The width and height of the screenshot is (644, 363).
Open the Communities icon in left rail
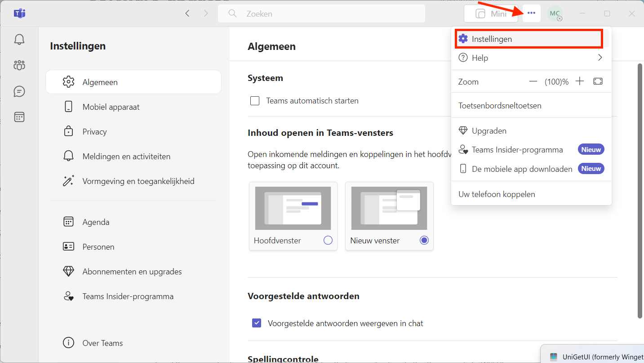(19, 65)
